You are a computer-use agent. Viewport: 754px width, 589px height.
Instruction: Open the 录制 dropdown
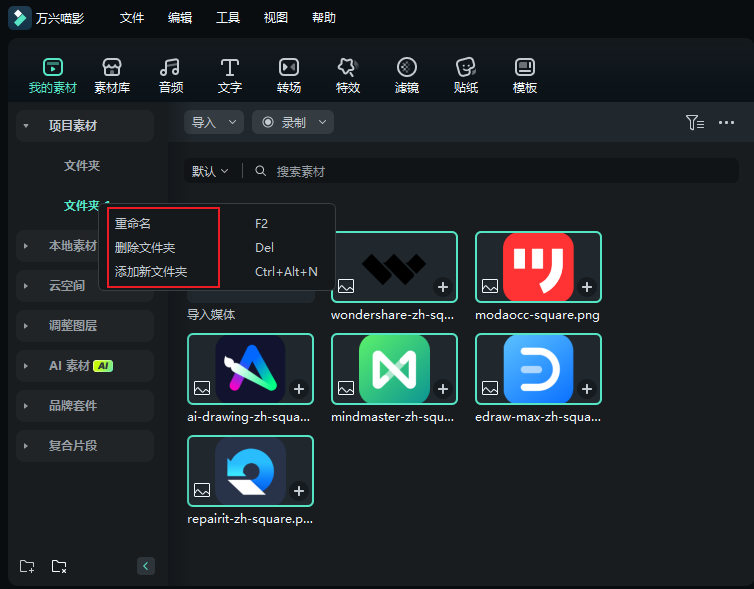(293, 123)
